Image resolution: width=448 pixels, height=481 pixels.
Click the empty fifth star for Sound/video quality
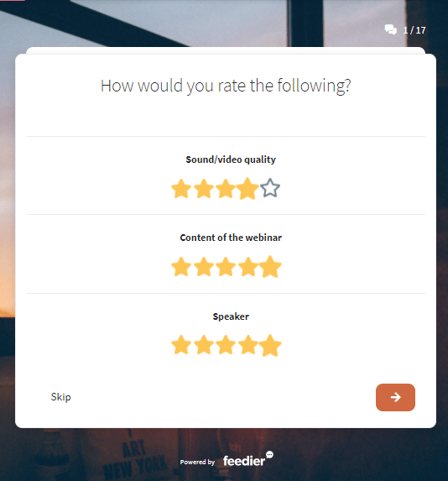270,188
